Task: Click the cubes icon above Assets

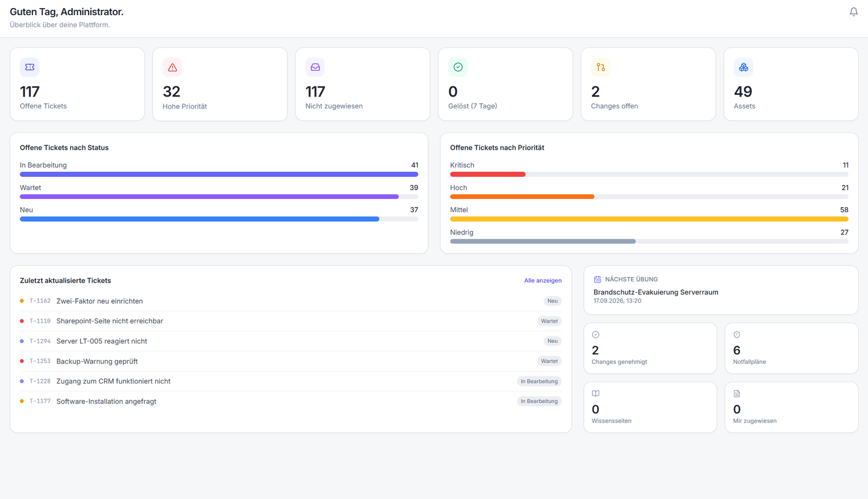Action: point(744,67)
